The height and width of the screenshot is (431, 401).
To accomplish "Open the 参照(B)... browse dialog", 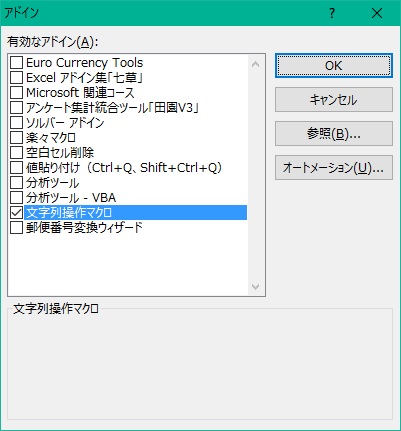I will (x=334, y=134).
